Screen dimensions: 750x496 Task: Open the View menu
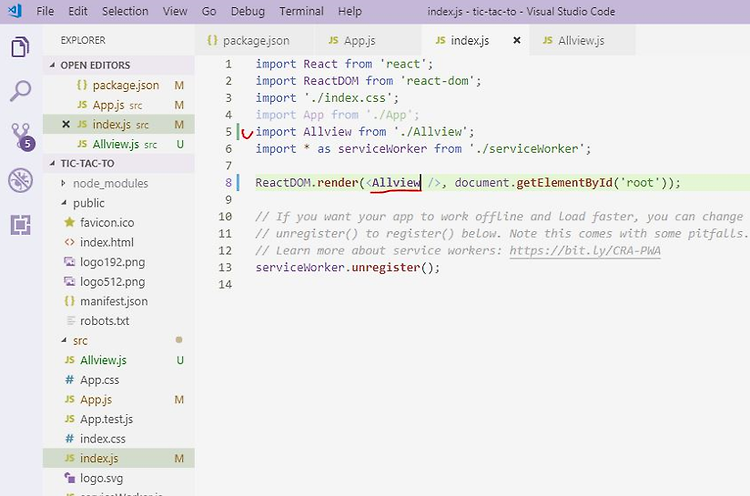pos(175,11)
